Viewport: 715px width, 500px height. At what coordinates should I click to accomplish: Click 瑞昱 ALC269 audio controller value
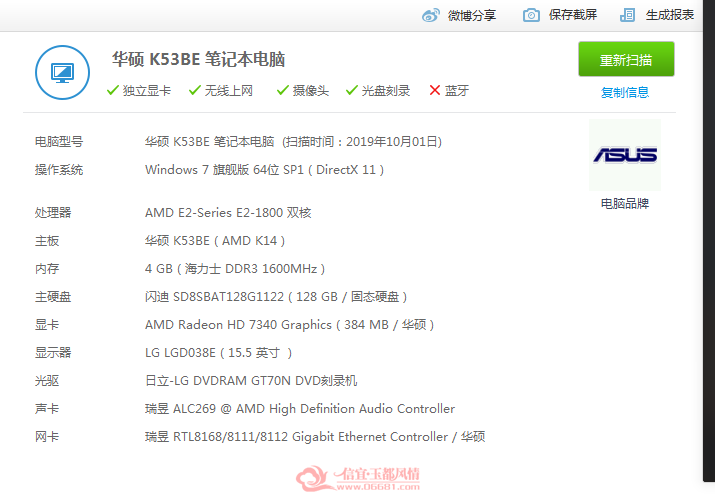pos(300,409)
